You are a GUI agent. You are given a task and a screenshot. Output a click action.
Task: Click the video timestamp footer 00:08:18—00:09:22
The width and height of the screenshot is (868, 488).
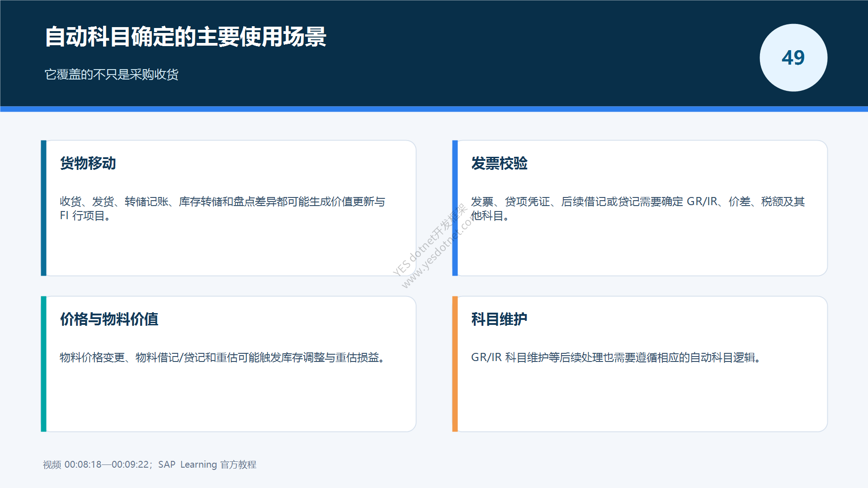(x=107, y=465)
